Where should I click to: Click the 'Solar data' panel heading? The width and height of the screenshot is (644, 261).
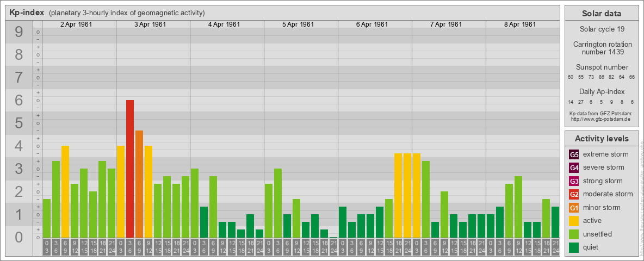(601, 14)
